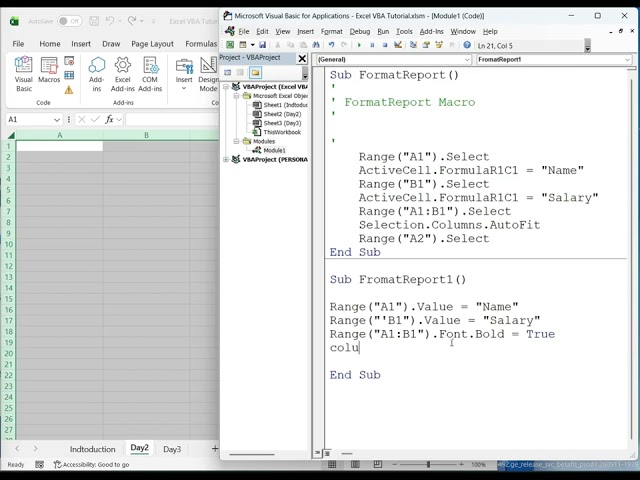640x480 pixels.
Task: Open the Insert object dropdown arrow in VBA toolbar
Action: (252, 45)
